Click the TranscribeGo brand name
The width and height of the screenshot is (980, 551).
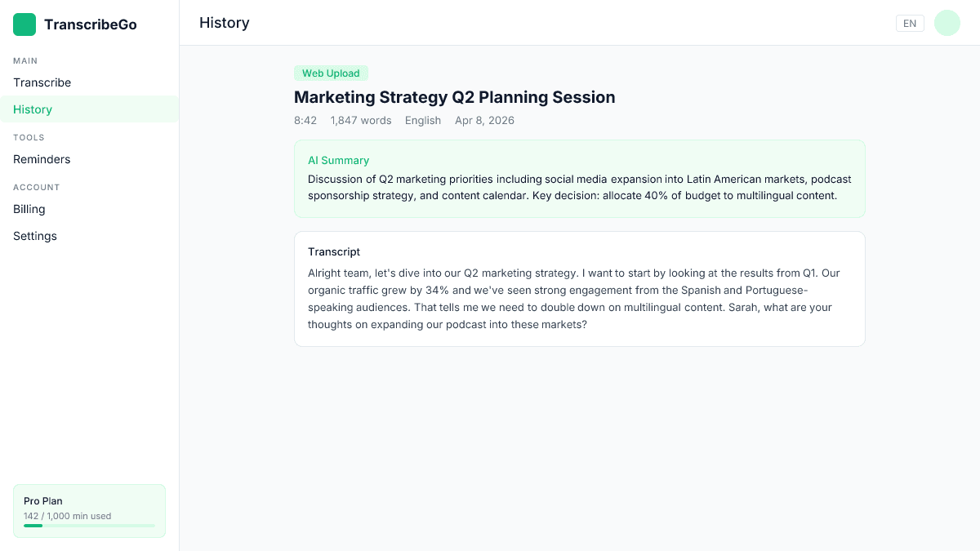coord(91,24)
